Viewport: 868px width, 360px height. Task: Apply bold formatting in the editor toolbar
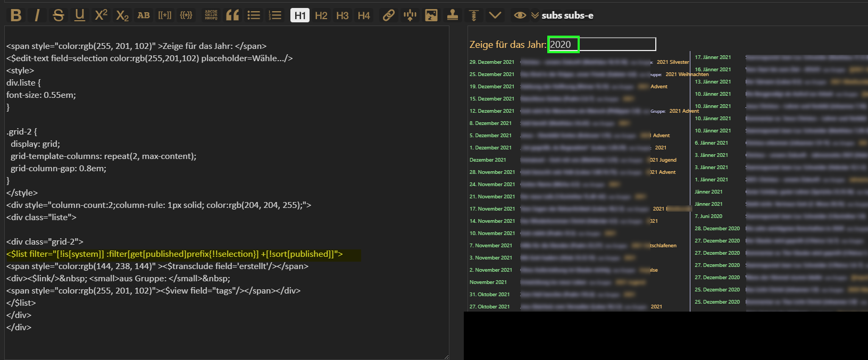pyautogui.click(x=16, y=15)
